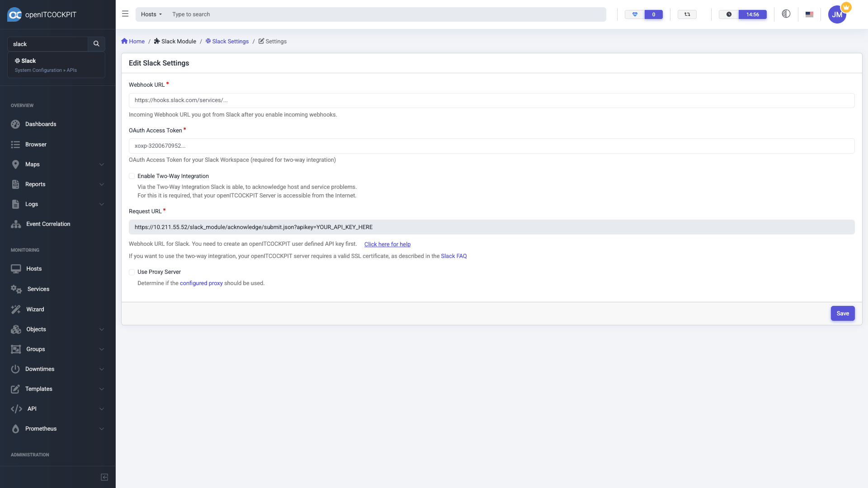Click the Settings breadcrumb edit icon
The height and width of the screenshot is (488, 868).
click(261, 41)
